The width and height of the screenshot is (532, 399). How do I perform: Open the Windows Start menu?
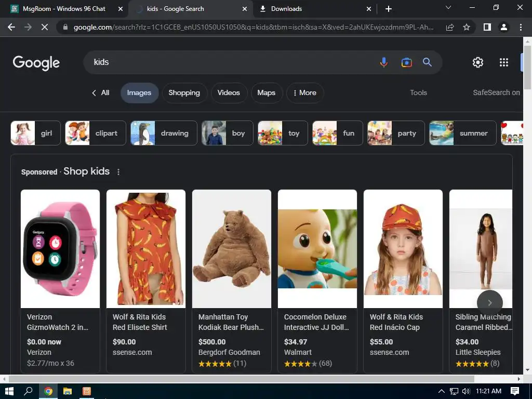(x=9, y=391)
